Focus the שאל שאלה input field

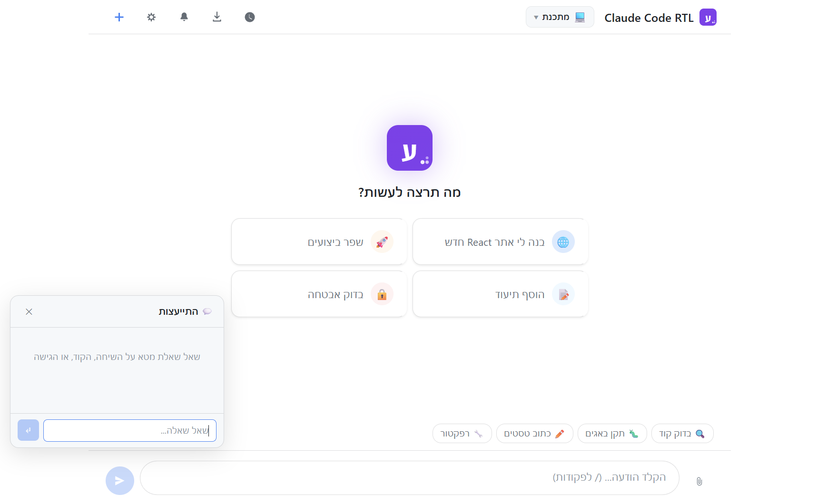130,430
